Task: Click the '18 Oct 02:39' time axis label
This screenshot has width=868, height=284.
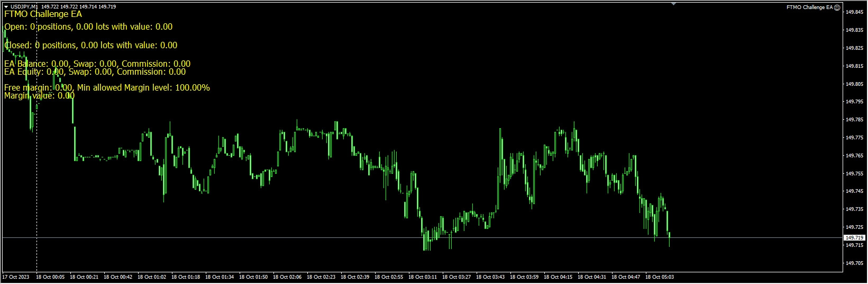Action: [x=355, y=277]
